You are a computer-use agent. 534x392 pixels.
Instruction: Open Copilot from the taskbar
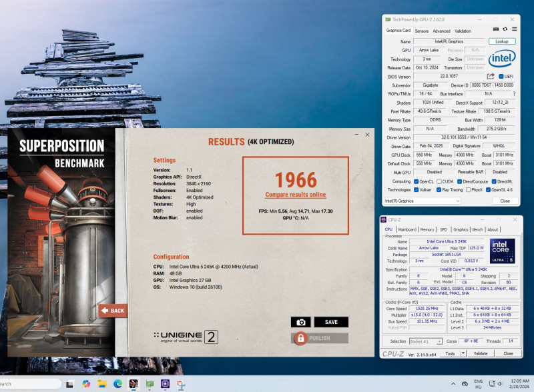click(86, 384)
